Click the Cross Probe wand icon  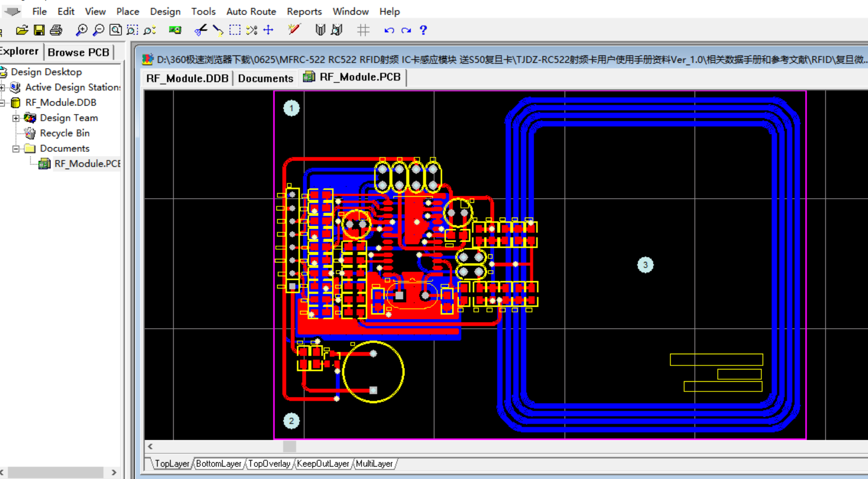click(294, 30)
